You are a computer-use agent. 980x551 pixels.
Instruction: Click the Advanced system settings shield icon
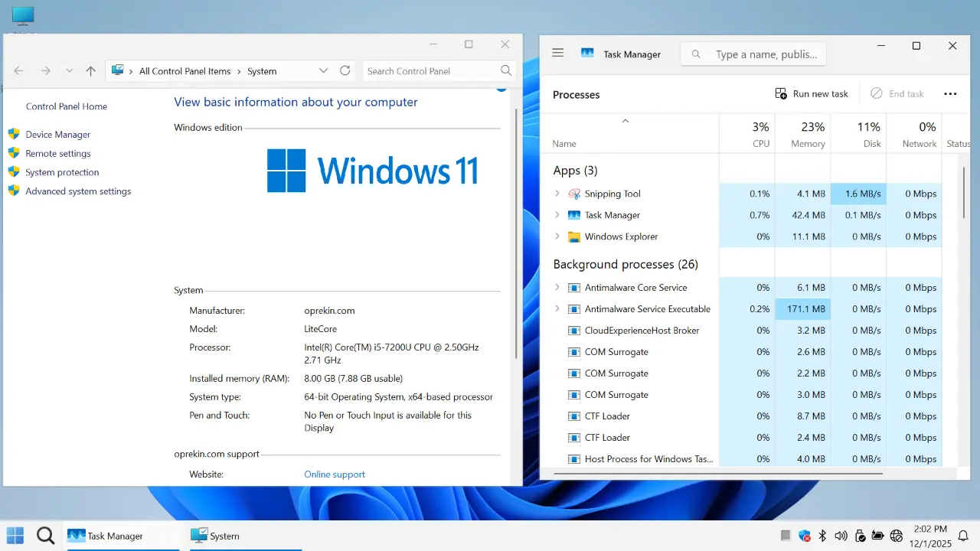[14, 191]
